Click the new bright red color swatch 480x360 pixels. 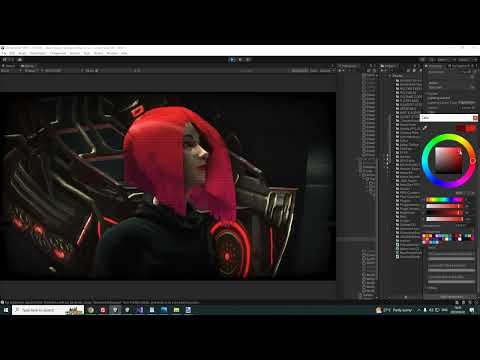(x=471, y=128)
